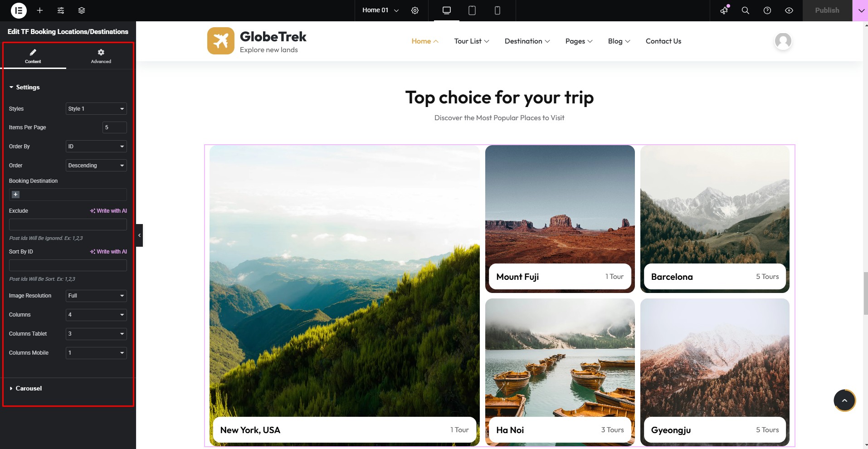Collapse the editor panel with arrow handle
Image resolution: width=868 pixels, height=449 pixels.
139,235
